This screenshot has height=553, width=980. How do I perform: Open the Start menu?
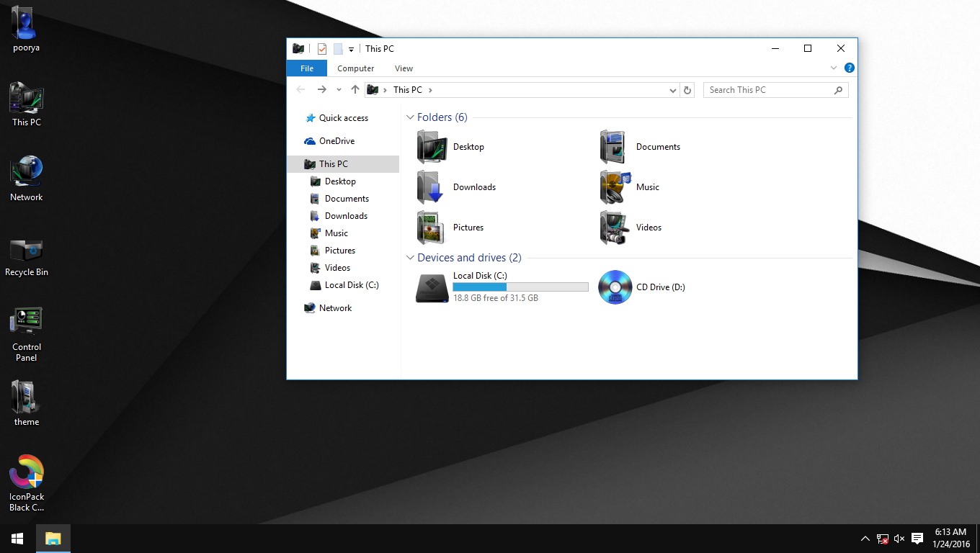point(17,538)
